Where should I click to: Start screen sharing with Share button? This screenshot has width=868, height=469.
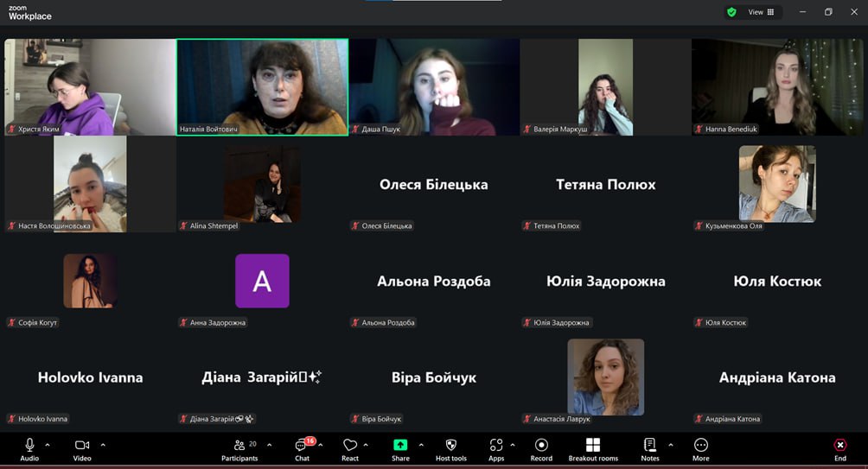click(x=400, y=446)
